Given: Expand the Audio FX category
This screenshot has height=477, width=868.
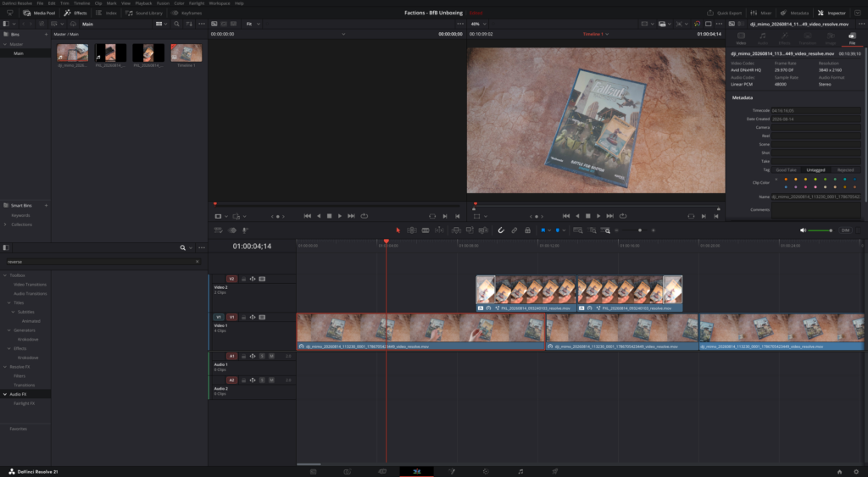Looking at the screenshot, I should (x=5, y=394).
